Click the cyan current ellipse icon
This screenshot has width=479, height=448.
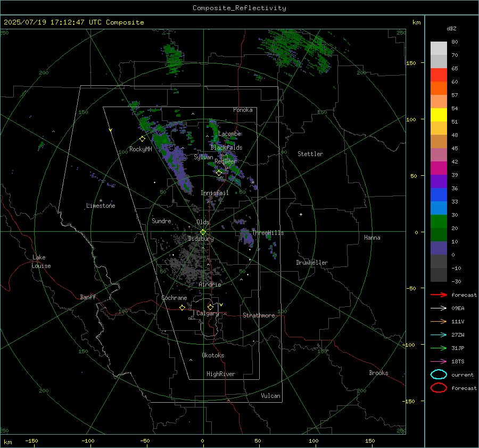tap(439, 374)
